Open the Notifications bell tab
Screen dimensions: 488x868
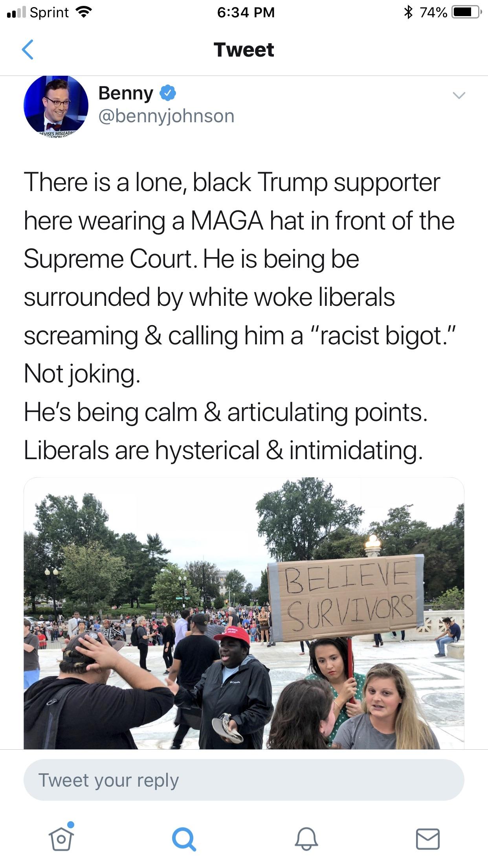[x=306, y=839]
